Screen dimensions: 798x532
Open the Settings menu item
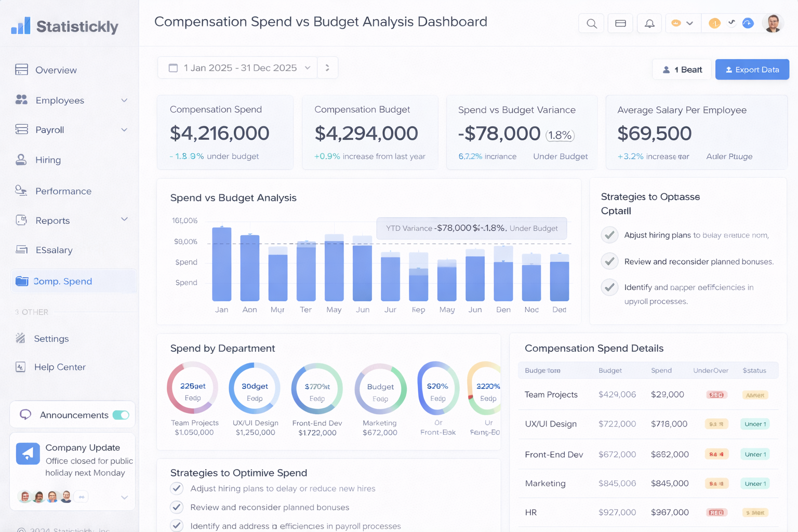click(x=51, y=339)
